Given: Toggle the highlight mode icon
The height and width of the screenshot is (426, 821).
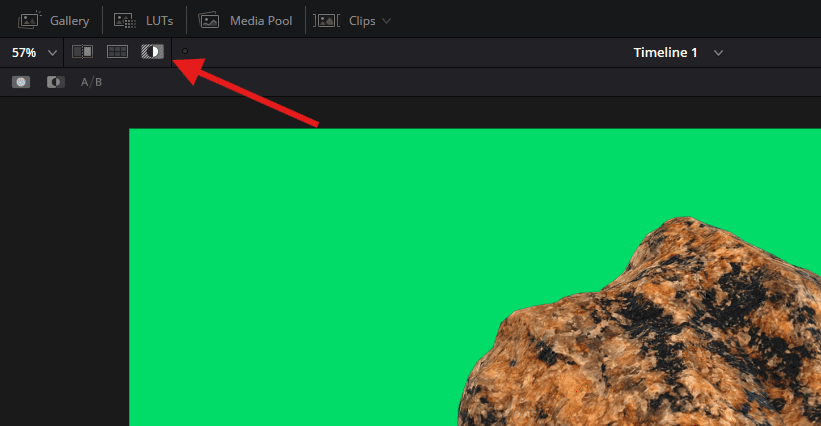Looking at the screenshot, I should 152,51.
